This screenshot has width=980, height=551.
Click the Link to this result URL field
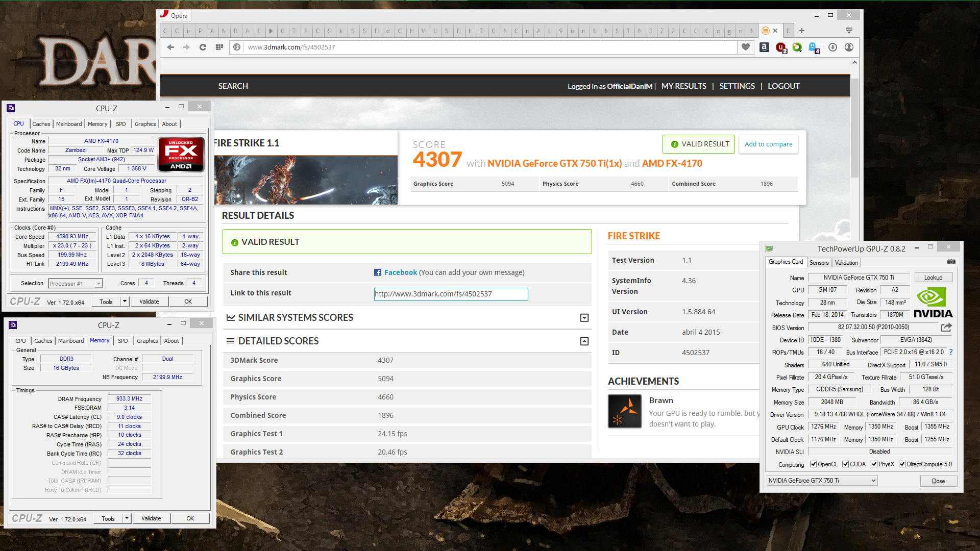(451, 294)
